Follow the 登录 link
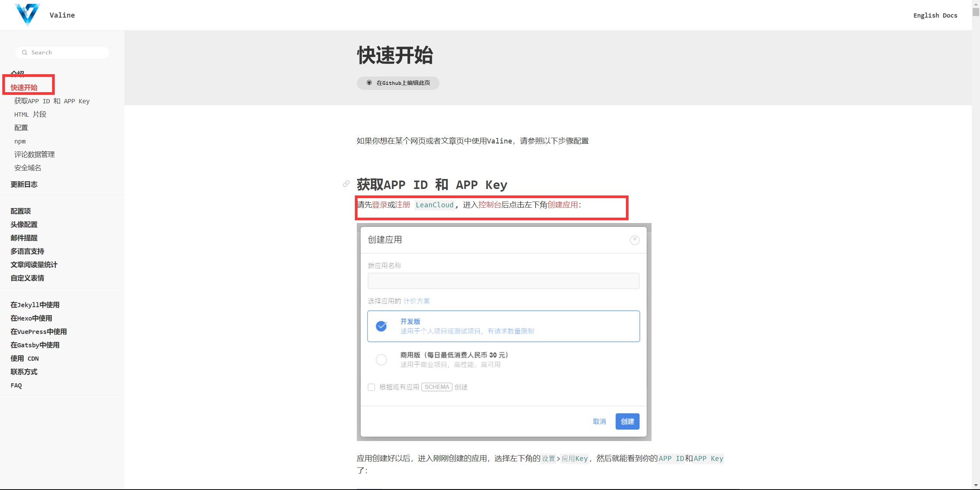 pos(379,205)
